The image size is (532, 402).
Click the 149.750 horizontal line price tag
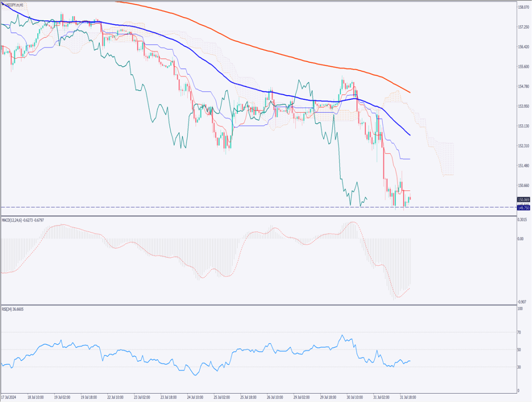(523, 208)
